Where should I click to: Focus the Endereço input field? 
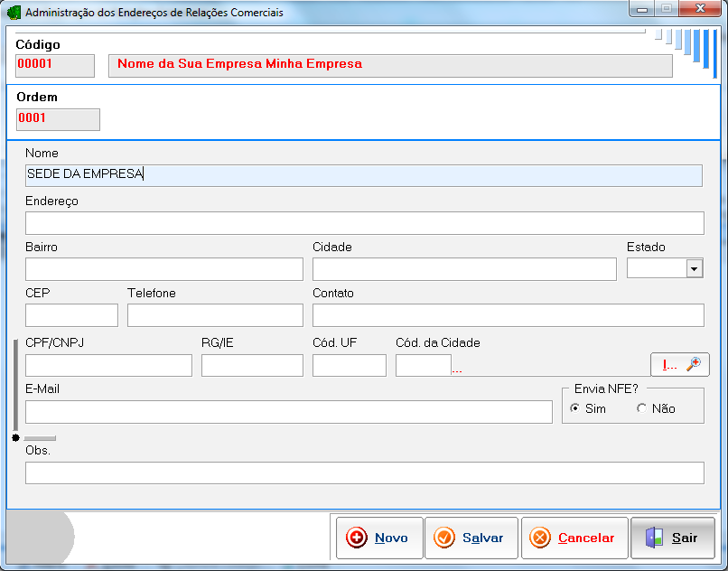click(x=363, y=223)
